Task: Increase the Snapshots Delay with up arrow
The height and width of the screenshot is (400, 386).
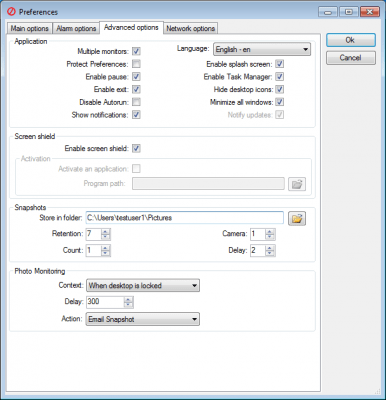Action: tap(270, 248)
